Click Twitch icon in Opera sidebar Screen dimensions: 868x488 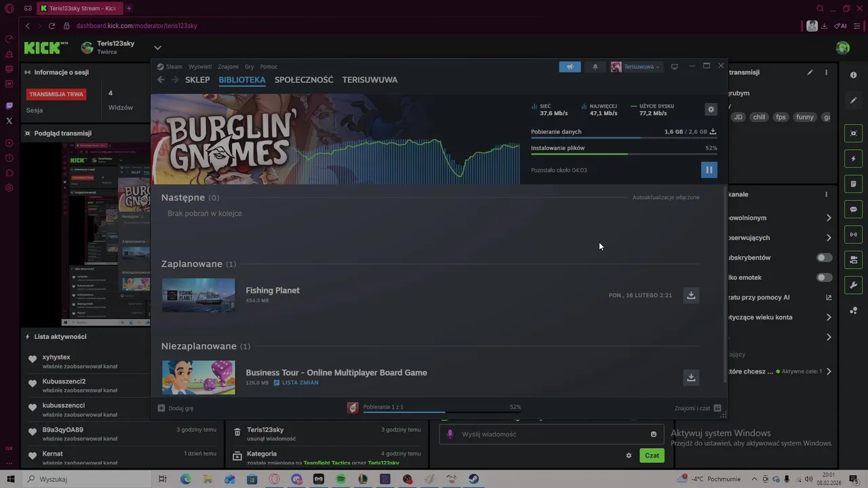[x=9, y=106]
